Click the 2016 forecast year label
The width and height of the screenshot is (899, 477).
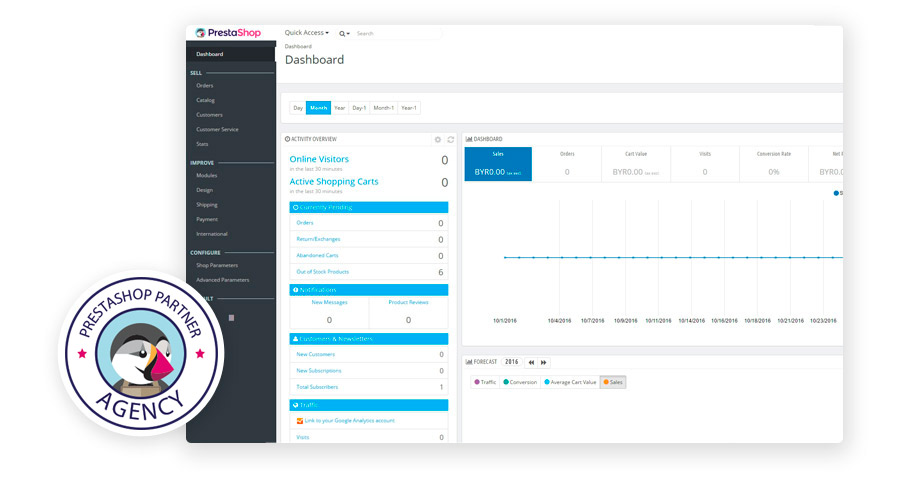[x=511, y=362]
